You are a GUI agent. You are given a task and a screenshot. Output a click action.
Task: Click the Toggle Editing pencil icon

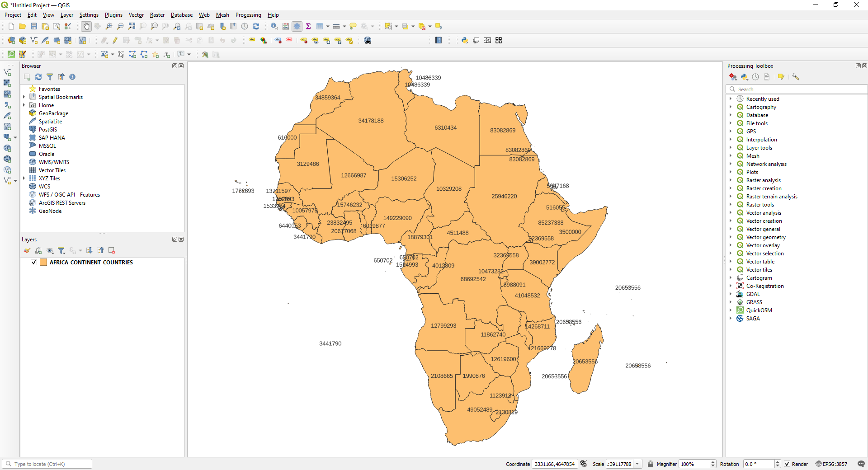point(115,40)
